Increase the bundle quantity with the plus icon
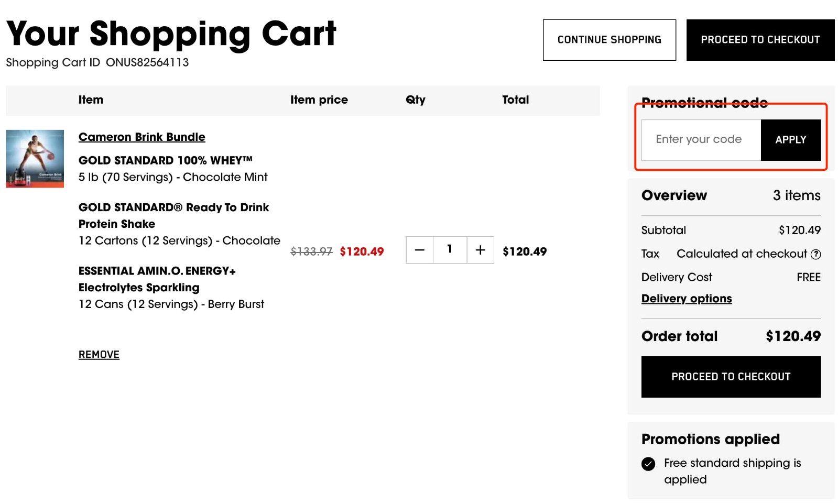The width and height of the screenshot is (838, 504). point(480,250)
